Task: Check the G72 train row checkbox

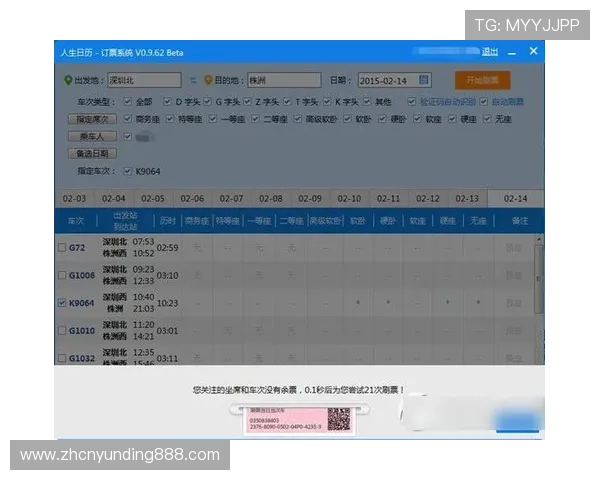Action: tap(62, 247)
